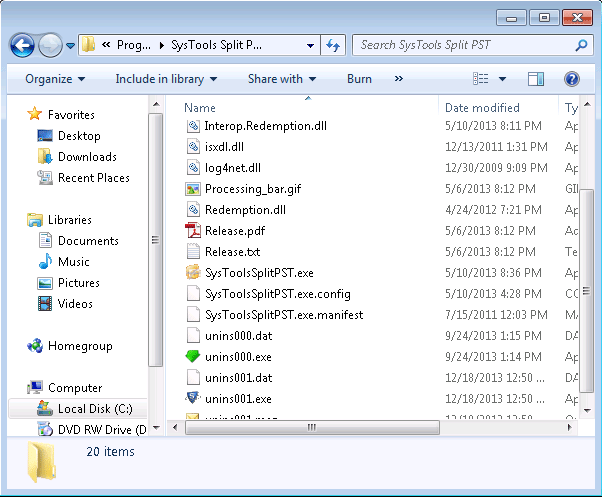Click the Pictures library icon
This screenshot has height=497, width=602.
(x=45, y=283)
